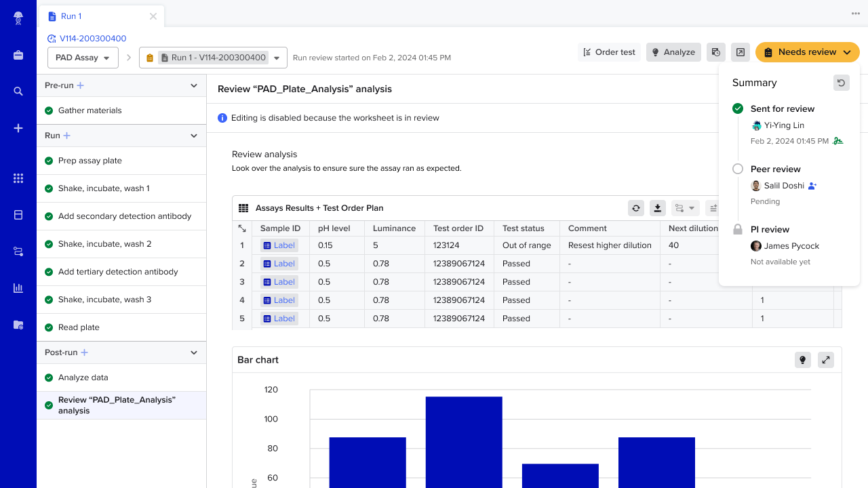
Task: Expand the Bar chart to fullscreen
Action: point(825,360)
